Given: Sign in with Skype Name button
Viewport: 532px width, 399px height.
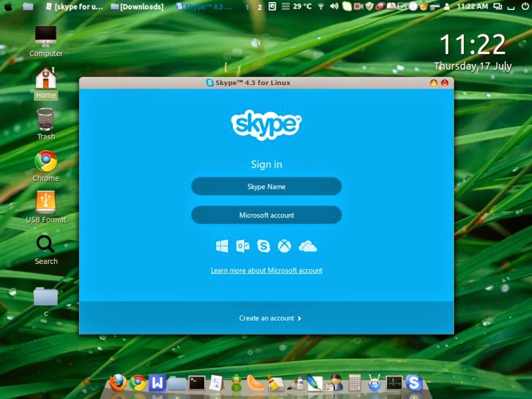Looking at the screenshot, I should tap(267, 186).
